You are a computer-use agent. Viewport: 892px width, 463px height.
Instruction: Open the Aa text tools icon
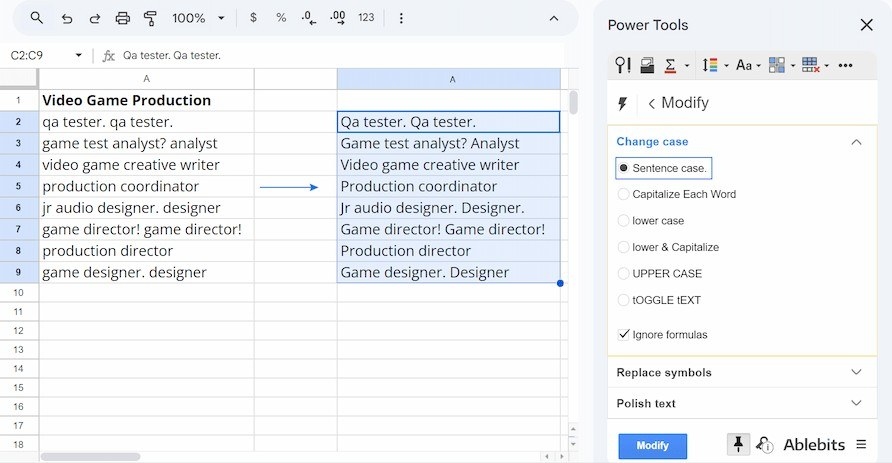[744, 65]
